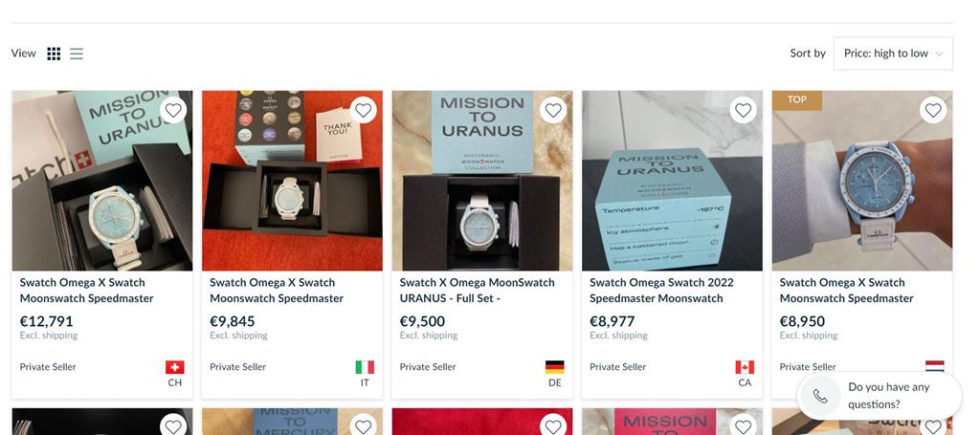Open the Sort by dropdown
The image size is (980, 435).
(892, 54)
